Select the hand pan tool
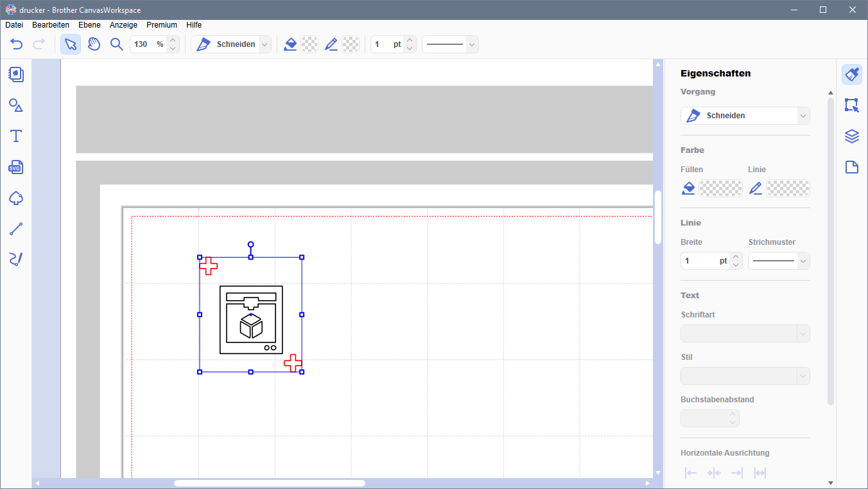Viewport: 868px width, 489px height. (94, 44)
